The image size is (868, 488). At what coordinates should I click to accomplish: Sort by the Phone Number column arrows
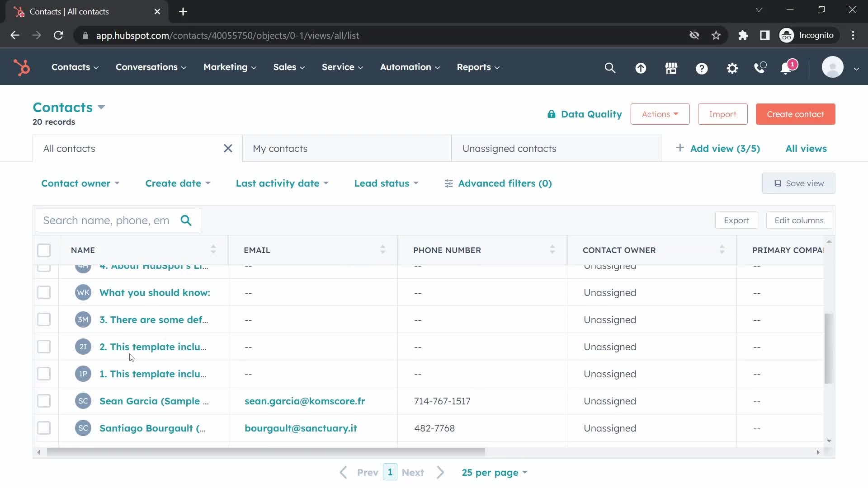(552, 249)
